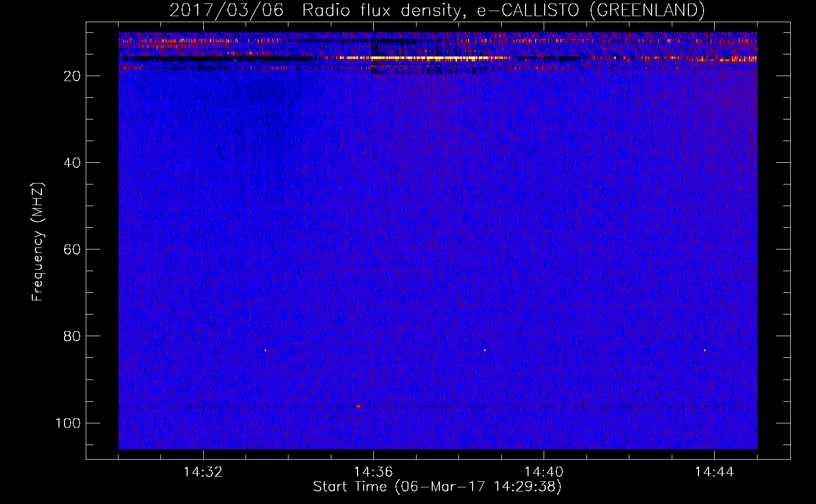
Task: Click the 40 MHz frequency tick label
Action: point(72,163)
